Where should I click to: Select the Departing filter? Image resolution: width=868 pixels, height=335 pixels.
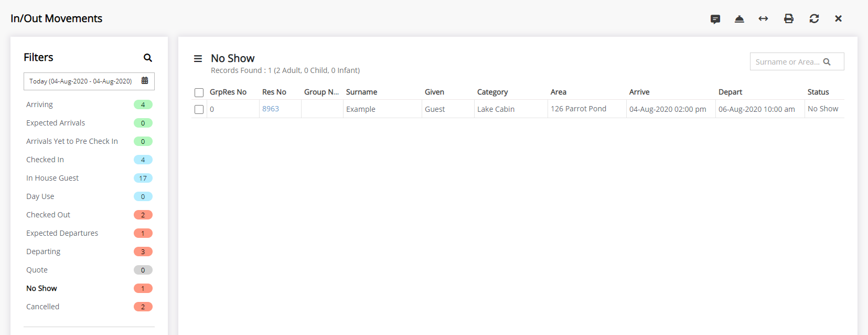click(89, 252)
